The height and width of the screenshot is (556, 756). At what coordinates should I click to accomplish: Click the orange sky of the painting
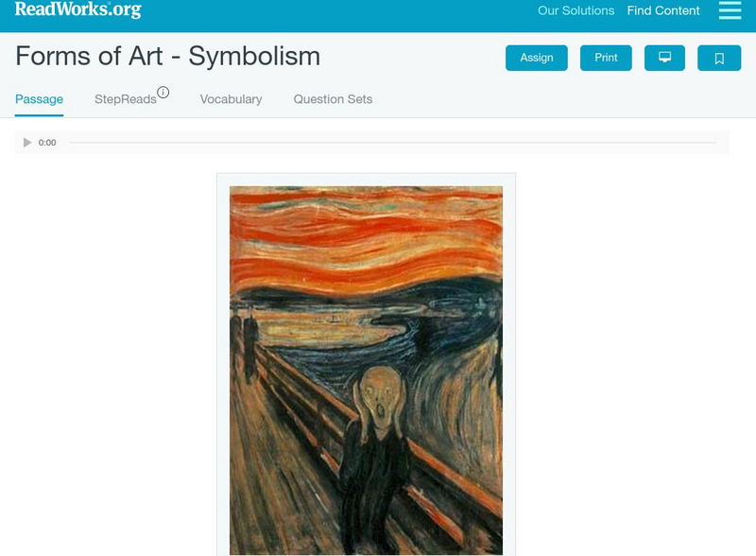click(x=366, y=236)
